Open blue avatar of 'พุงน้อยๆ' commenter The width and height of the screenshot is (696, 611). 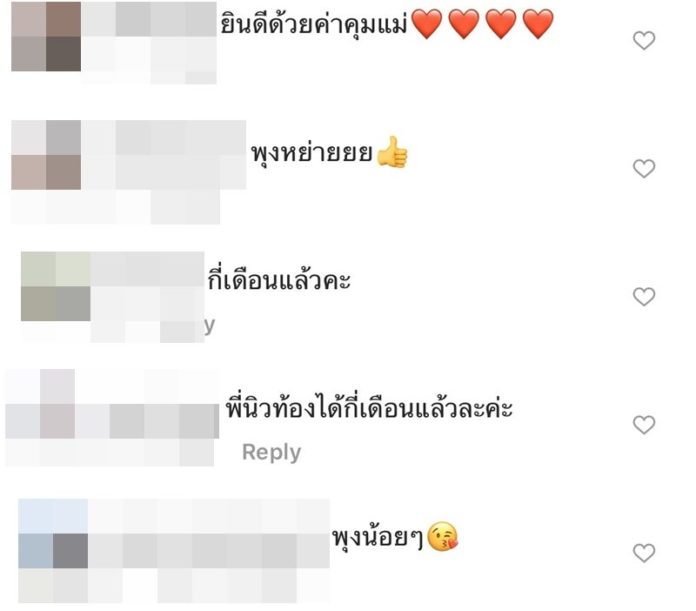(x=53, y=533)
